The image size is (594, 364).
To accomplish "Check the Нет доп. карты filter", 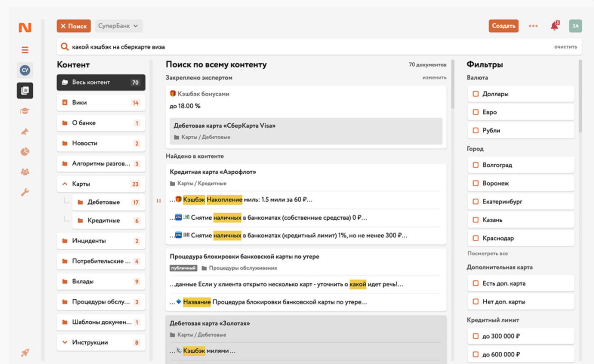I will 475,302.
